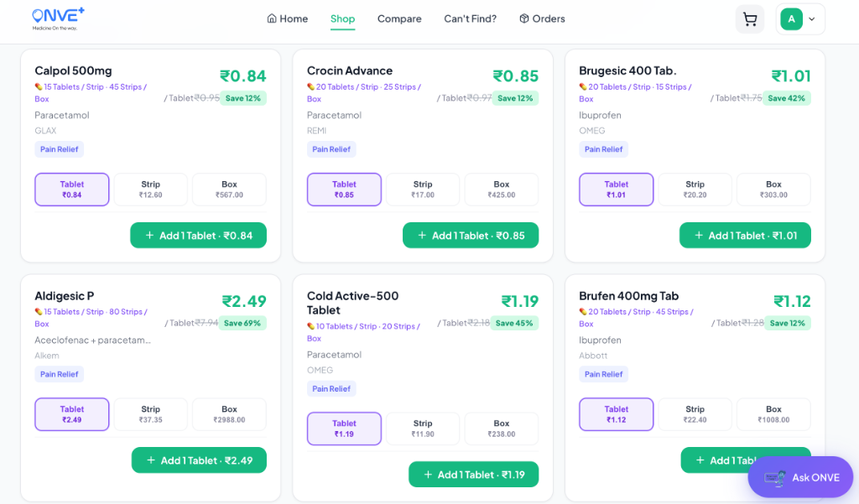
Task: Select Strip ₹12.60 for Calpol 500mg
Action: tap(151, 190)
